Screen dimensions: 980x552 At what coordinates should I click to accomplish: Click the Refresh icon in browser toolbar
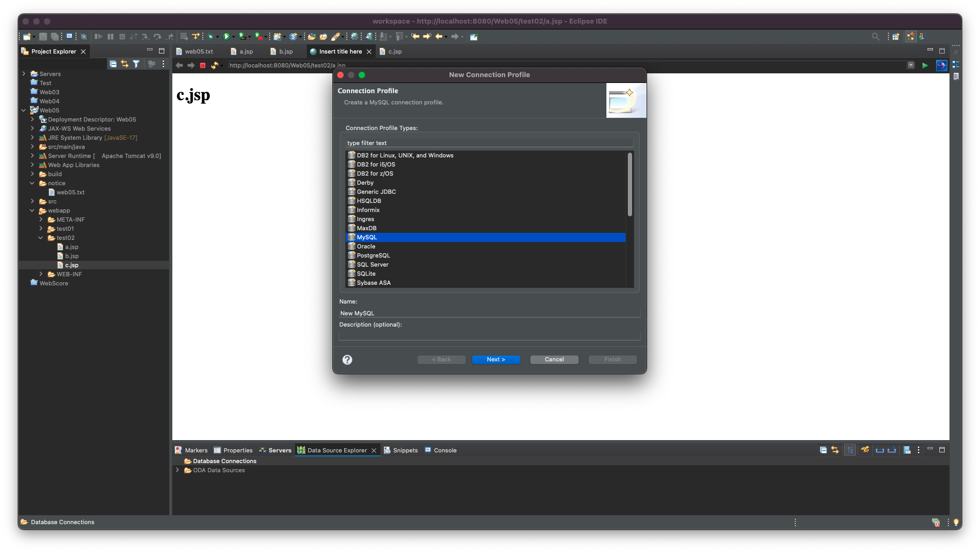[x=215, y=65]
